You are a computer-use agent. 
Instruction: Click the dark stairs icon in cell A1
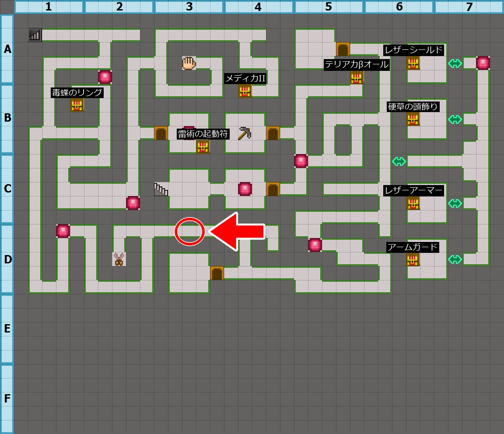[35, 35]
